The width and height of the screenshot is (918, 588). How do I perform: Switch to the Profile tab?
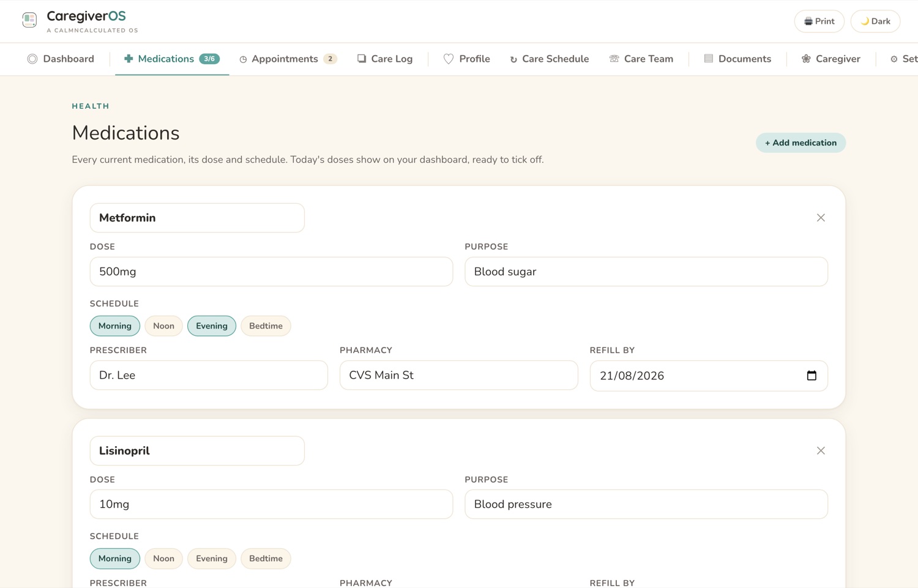[467, 59]
